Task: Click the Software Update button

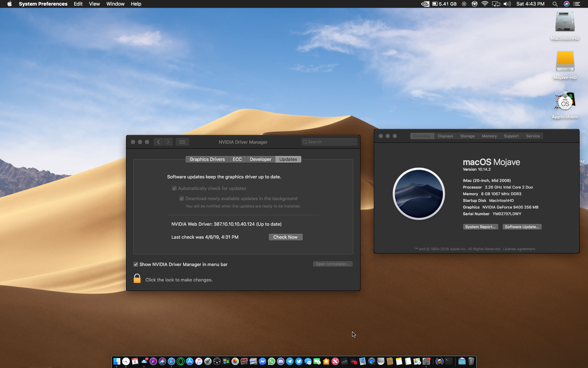Action: click(522, 227)
